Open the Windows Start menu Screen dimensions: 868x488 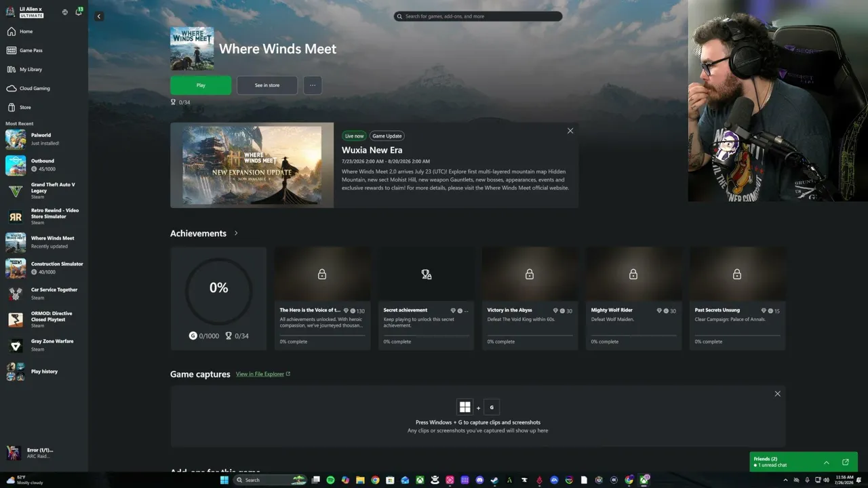tap(224, 480)
